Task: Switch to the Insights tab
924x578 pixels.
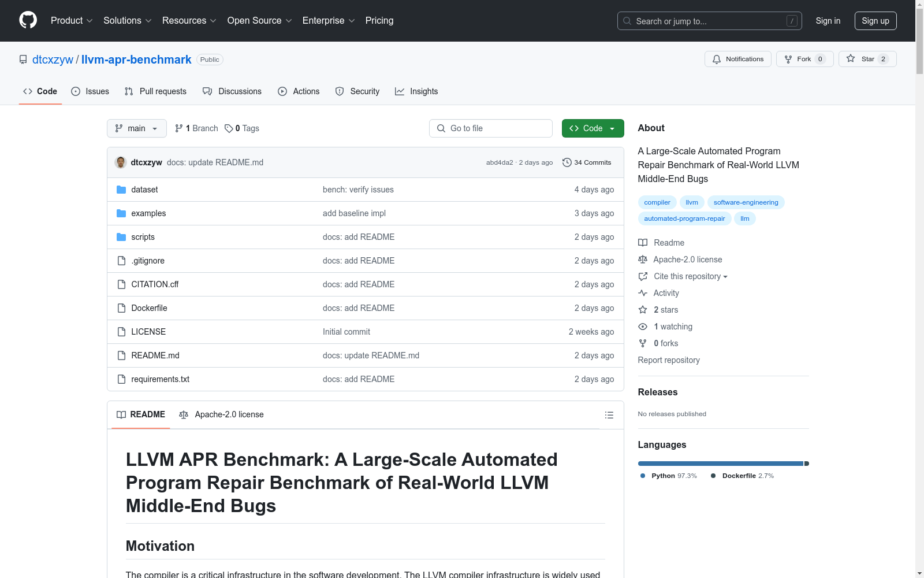Action: pyautogui.click(x=416, y=91)
